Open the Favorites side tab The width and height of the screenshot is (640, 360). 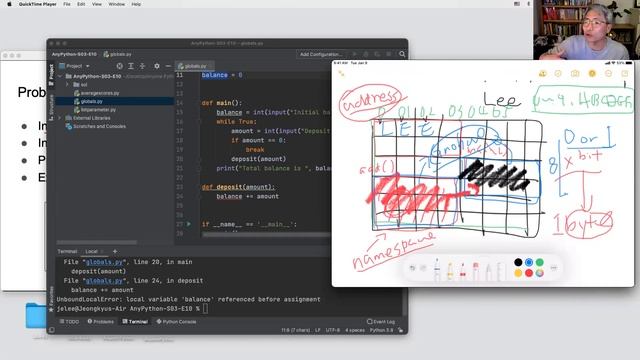[51, 299]
